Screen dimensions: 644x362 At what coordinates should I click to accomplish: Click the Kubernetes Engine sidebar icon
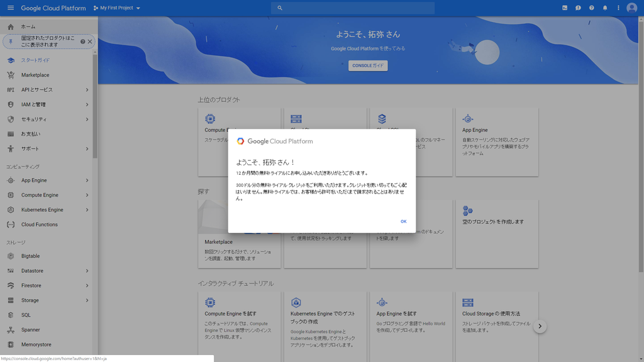point(11,210)
